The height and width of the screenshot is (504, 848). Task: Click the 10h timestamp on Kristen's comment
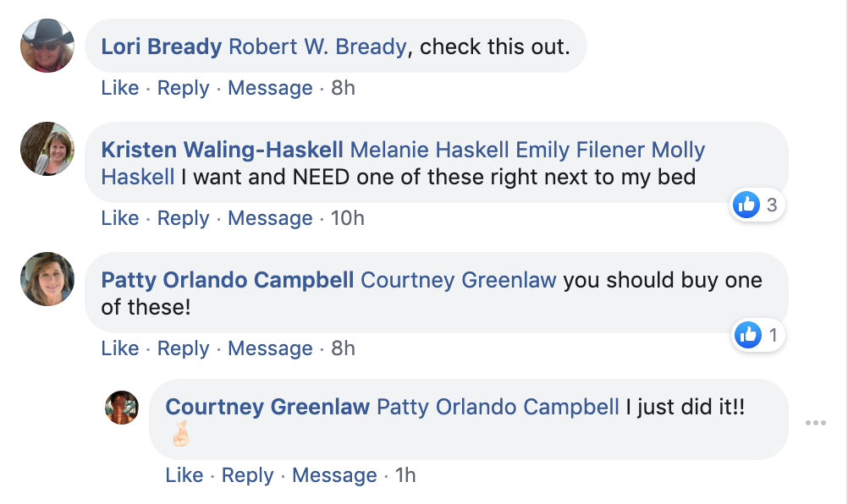(347, 218)
